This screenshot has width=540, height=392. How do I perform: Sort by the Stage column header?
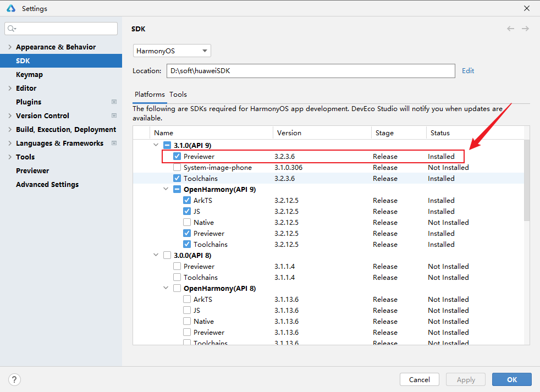coord(399,133)
